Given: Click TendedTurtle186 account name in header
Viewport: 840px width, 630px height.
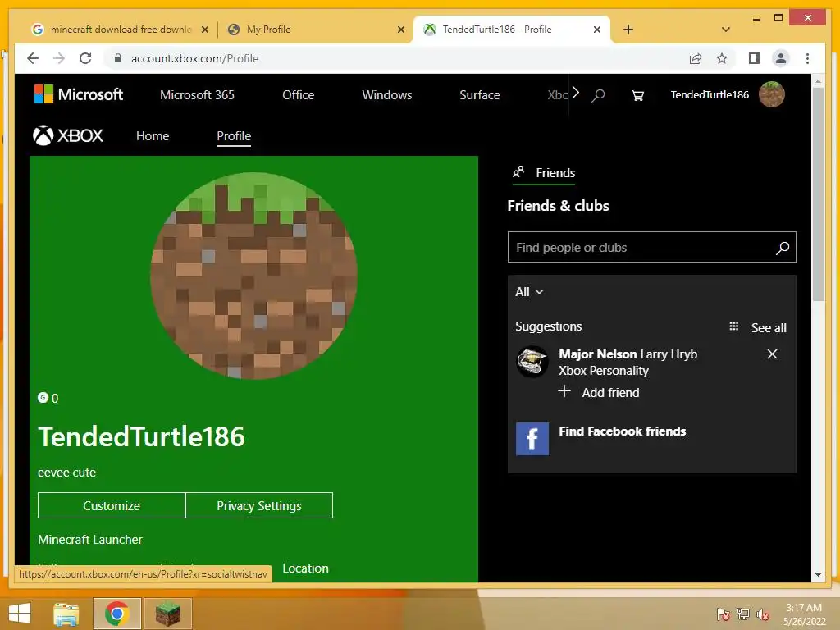Looking at the screenshot, I should [x=710, y=95].
